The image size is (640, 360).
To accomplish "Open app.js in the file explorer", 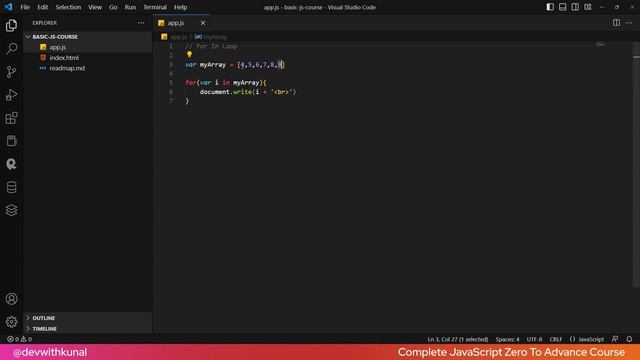I will (88, 47).
